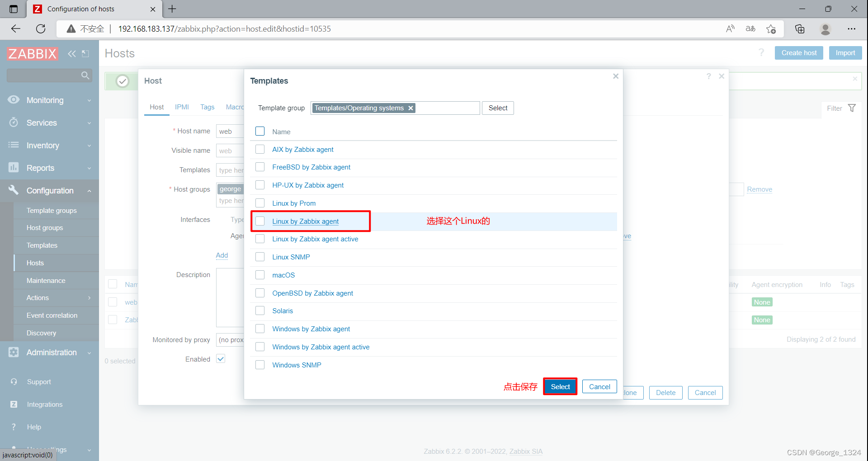The width and height of the screenshot is (868, 461).
Task: Click the Zabbix logo in sidebar
Action: (x=33, y=54)
